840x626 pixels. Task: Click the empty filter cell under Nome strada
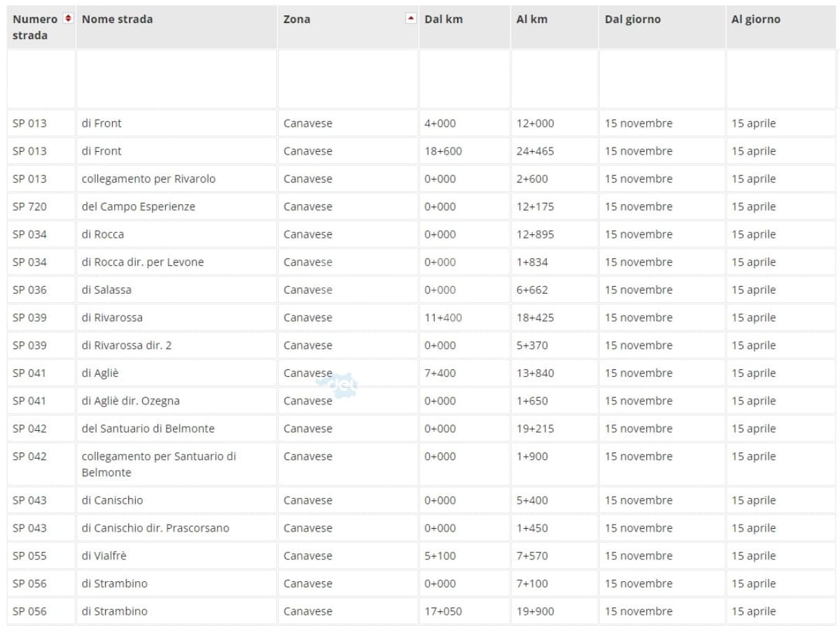pyautogui.click(x=176, y=79)
